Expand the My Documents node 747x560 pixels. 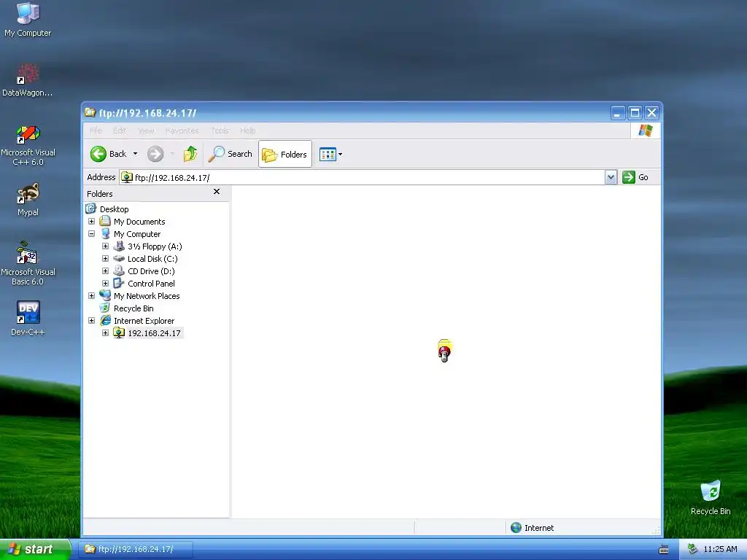point(91,222)
